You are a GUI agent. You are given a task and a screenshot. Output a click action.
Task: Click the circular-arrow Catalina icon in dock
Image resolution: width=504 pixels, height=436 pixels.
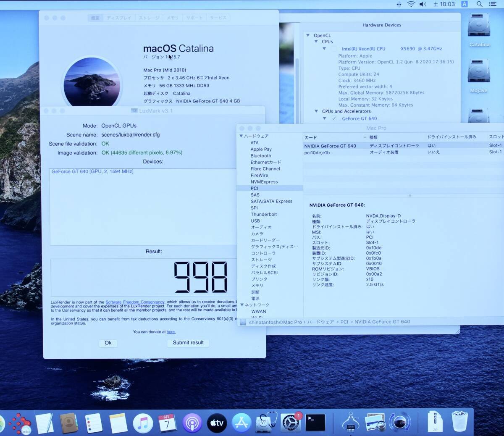click(x=400, y=422)
